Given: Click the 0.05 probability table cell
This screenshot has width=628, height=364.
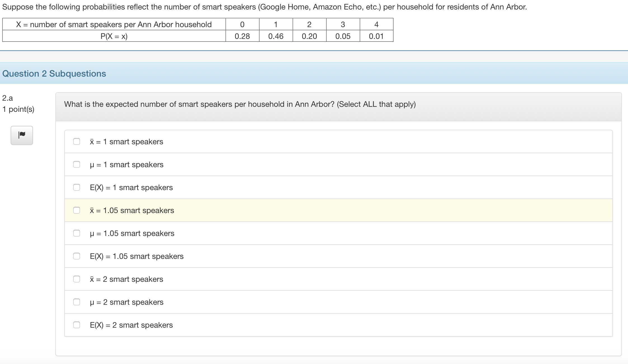Looking at the screenshot, I should [x=343, y=36].
